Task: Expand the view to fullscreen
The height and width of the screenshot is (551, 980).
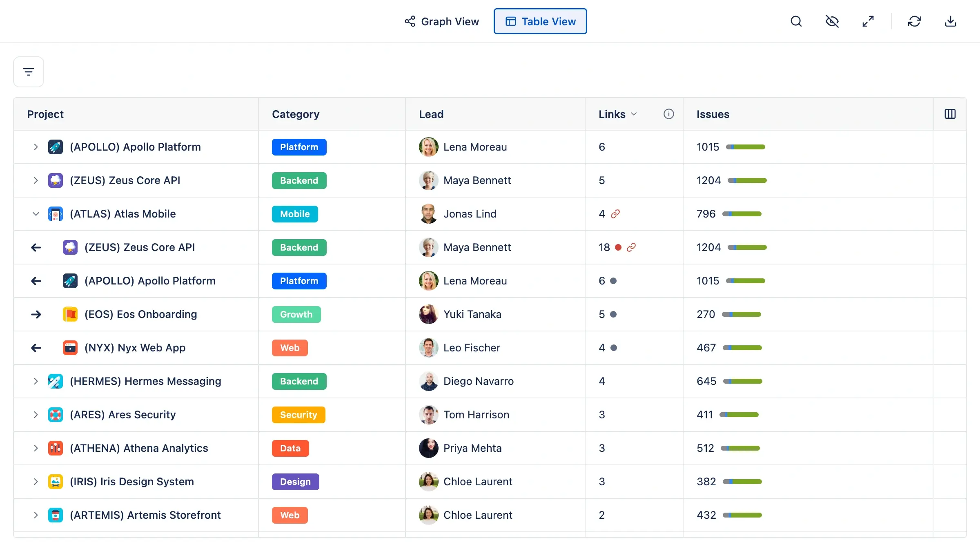Action: pyautogui.click(x=868, y=21)
